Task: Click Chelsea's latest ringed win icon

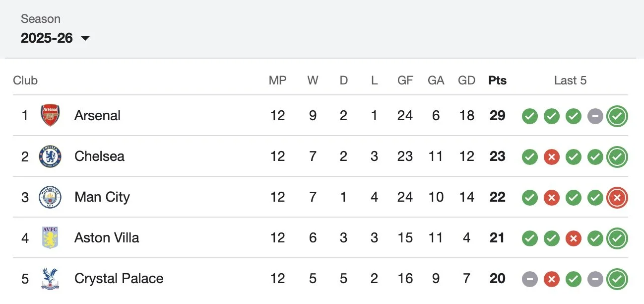Action: [x=617, y=157]
